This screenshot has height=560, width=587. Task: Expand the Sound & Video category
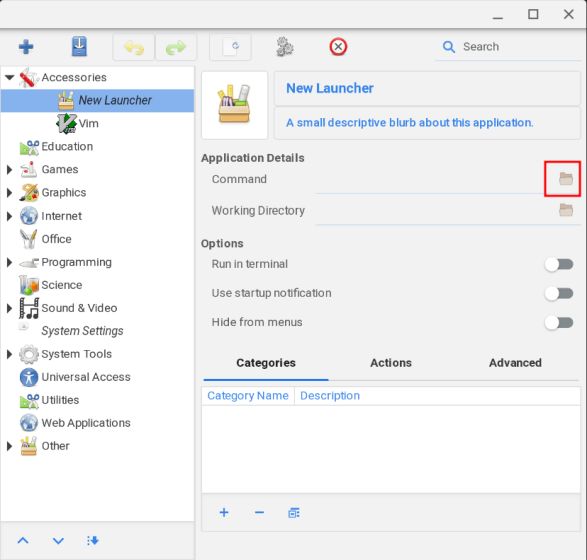(9, 308)
